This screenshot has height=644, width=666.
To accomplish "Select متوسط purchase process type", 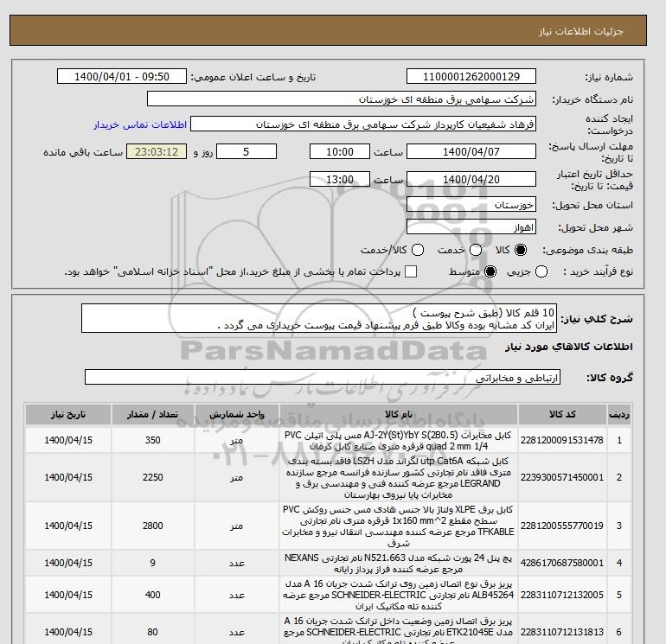I will [491, 272].
